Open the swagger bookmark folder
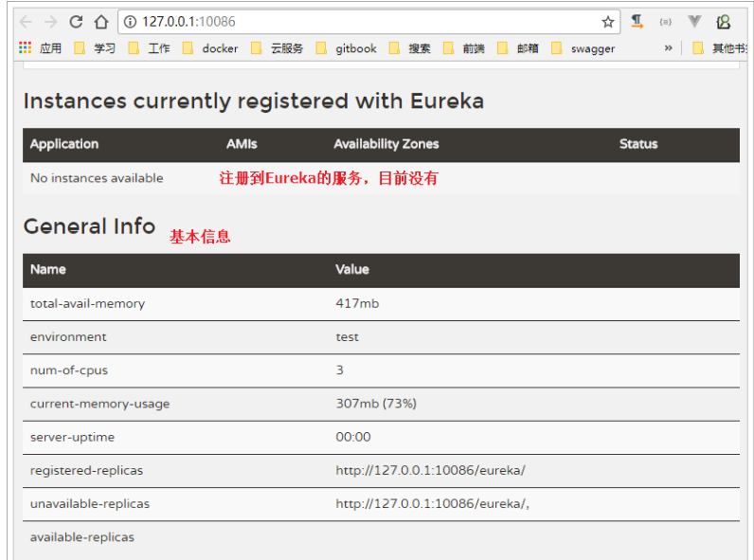 coord(583,48)
